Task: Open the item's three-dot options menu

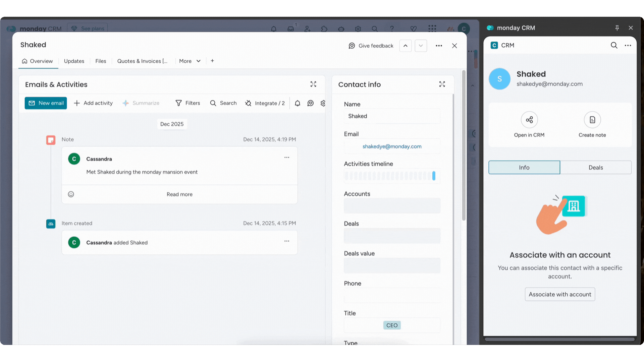Action: pyautogui.click(x=439, y=46)
